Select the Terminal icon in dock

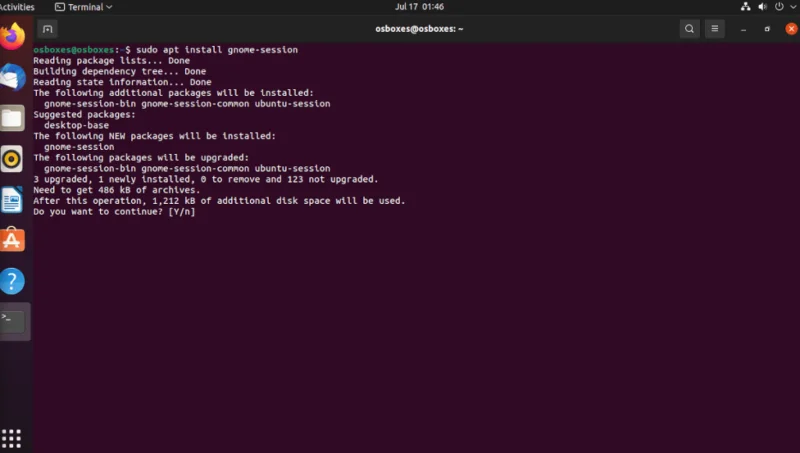pos(12,321)
